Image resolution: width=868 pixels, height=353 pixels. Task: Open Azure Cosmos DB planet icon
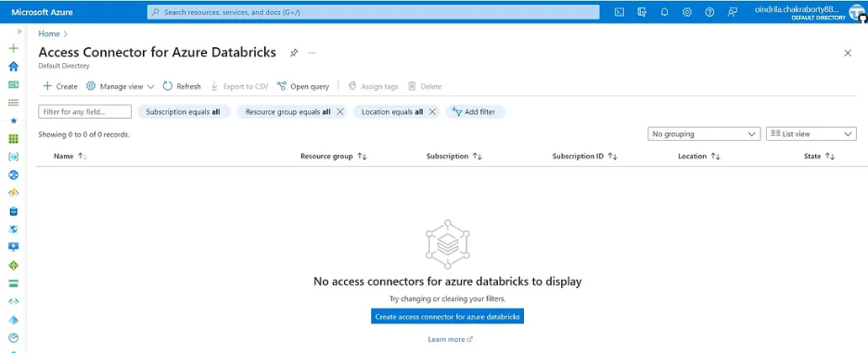coord(14,229)
